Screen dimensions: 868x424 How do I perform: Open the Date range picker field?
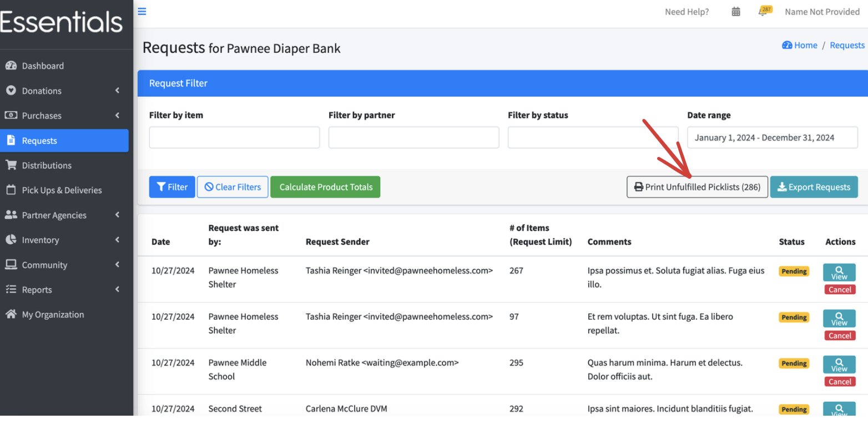point(773,138)
